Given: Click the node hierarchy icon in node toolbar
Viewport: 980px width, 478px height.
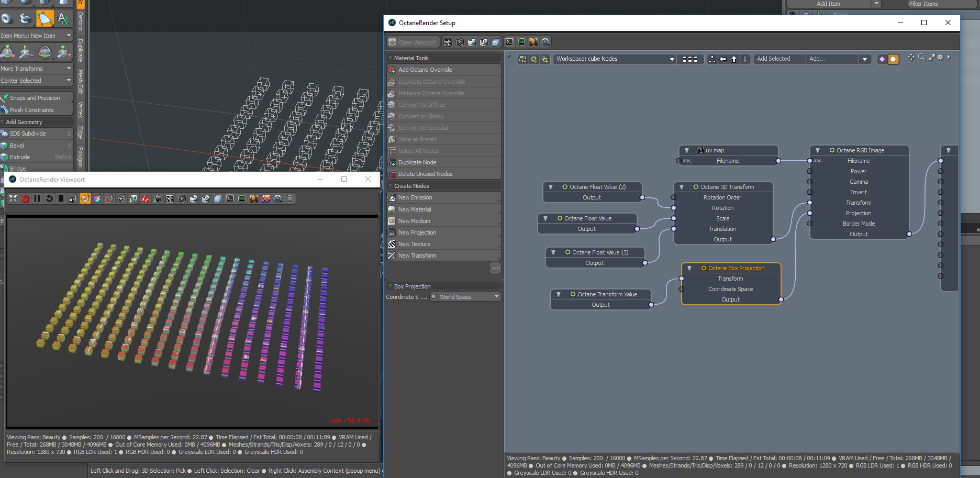Looking at the screenshot, I should [712, 59].
